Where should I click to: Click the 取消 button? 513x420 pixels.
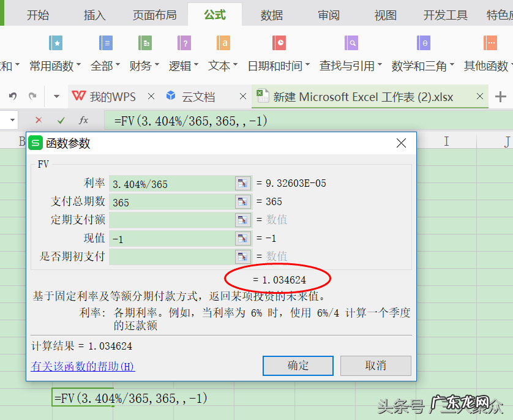click(x=376, y=366)
